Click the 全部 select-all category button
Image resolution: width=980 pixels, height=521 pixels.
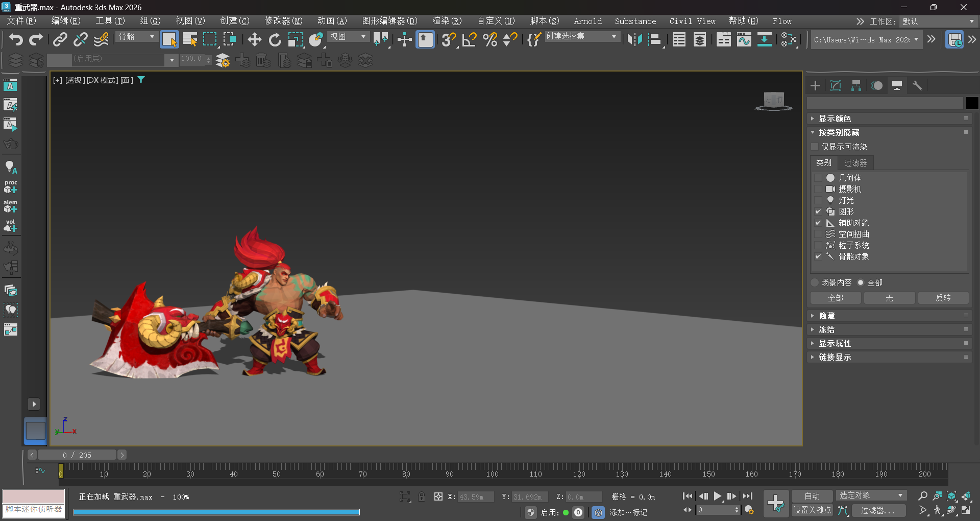pos(836,298)
